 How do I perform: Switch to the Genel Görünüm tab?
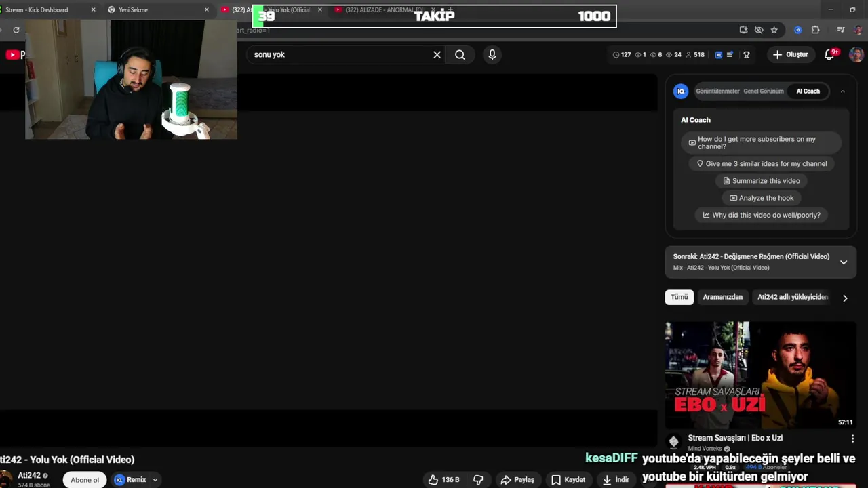pyautogui.click(x=764, y=91)
